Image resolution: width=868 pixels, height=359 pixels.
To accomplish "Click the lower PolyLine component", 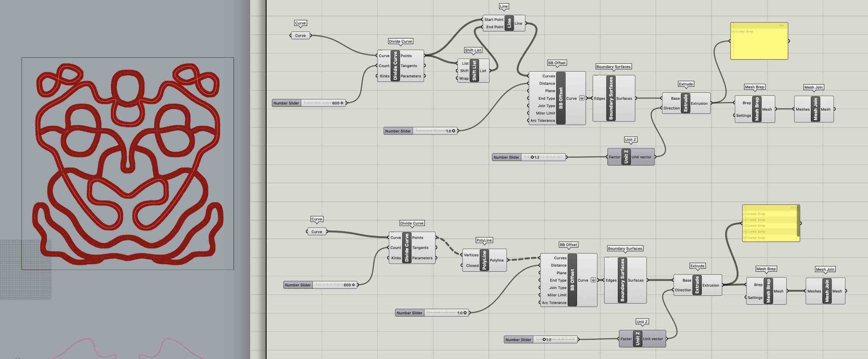I will [484, 260].
